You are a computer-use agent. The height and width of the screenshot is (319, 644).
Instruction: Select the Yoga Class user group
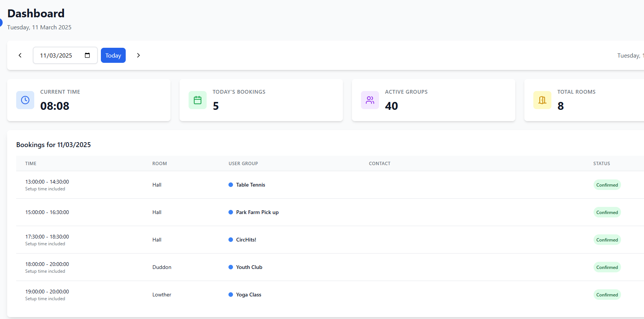[249, 295]
